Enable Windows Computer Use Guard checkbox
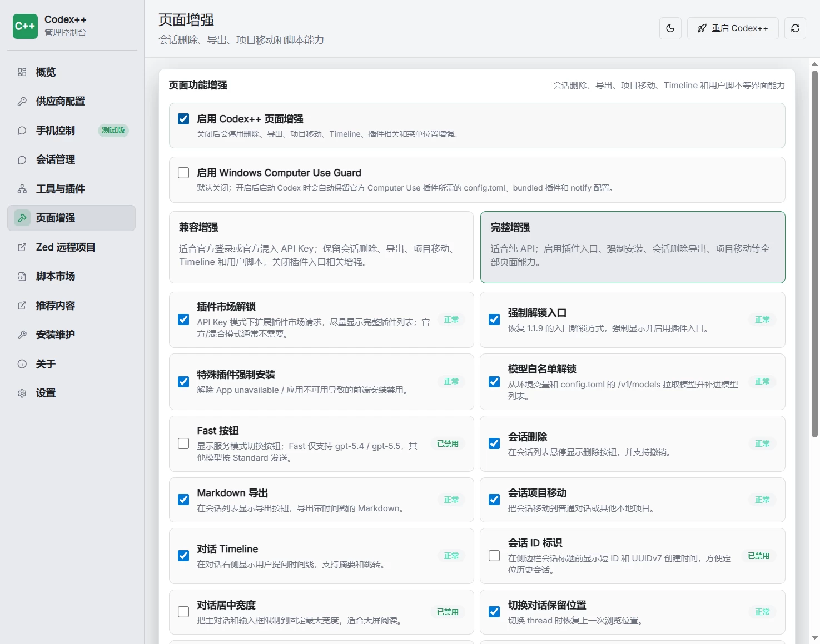The width and height of the screenshot is (820, 644). click(183, 173)
